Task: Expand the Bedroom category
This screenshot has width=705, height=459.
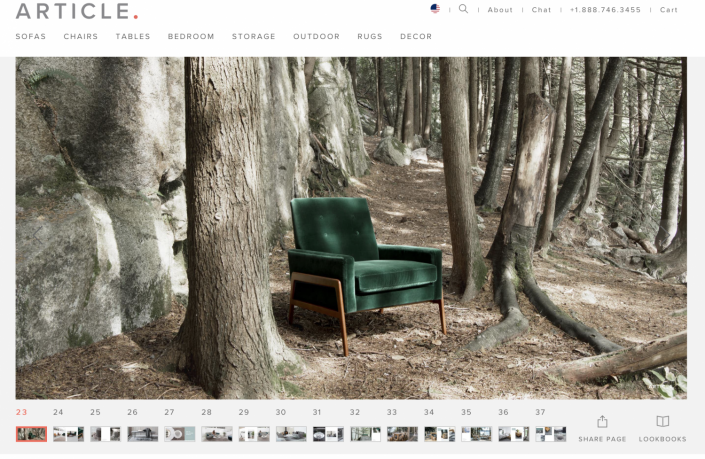Action: (x=191, y=37)
